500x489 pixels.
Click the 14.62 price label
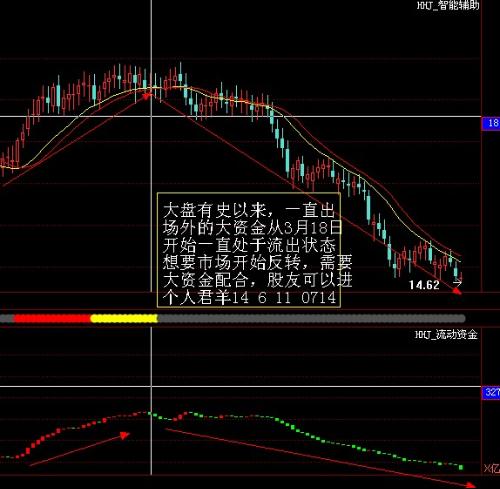[x=424, y=285]
